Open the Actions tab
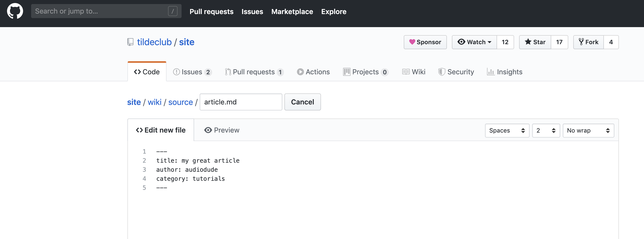 [313, 72]
